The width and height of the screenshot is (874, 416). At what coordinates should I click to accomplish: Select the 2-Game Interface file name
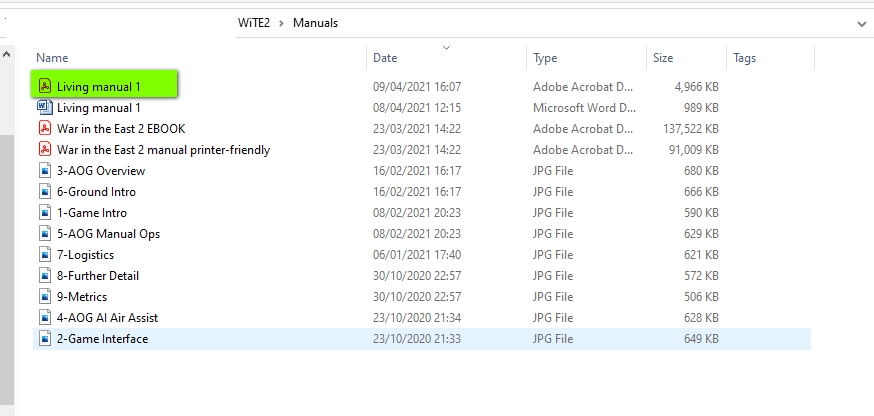[103, 339]
